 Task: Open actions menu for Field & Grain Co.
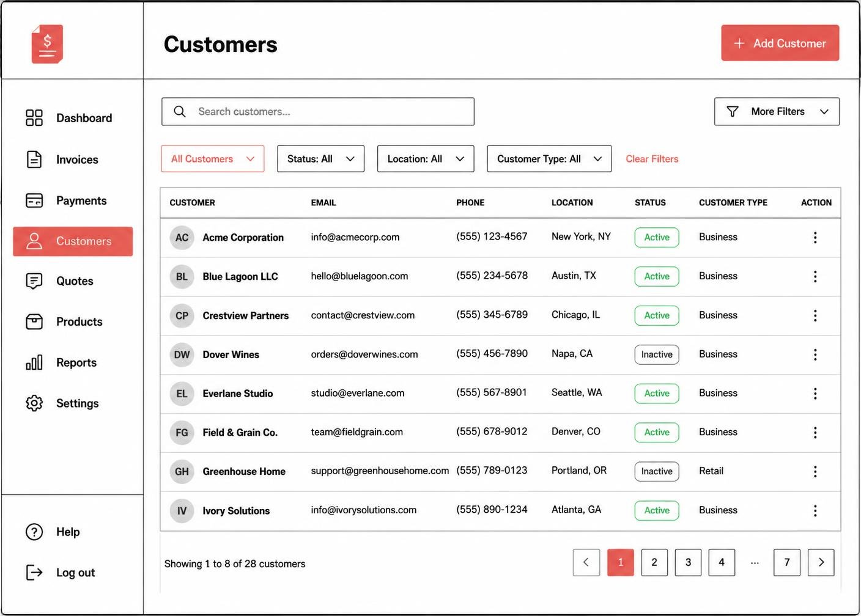point(815,433)
